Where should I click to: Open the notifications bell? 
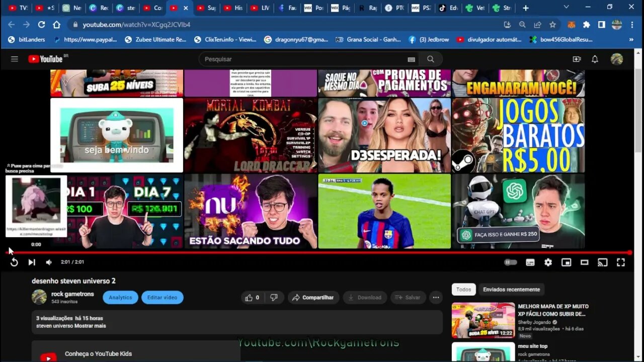(x=595, y=59)
